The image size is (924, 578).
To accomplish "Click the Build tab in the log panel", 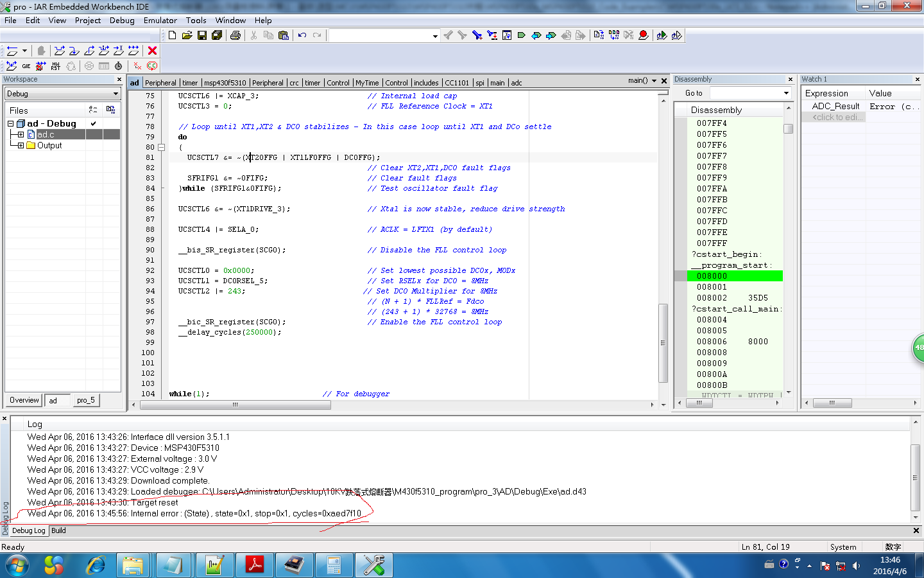I will point(58,530).
